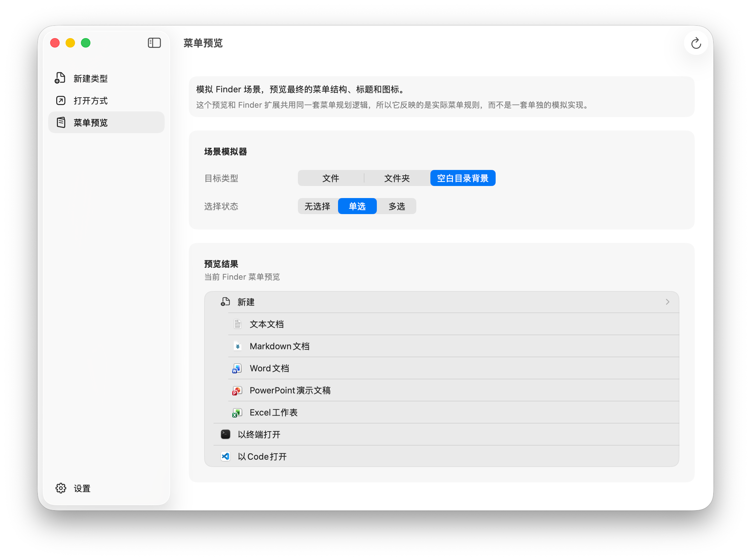Viewport: 751px width, 560px height.
Task: Click the 文本文档 file icon
Action: click(x=237, y=324)
